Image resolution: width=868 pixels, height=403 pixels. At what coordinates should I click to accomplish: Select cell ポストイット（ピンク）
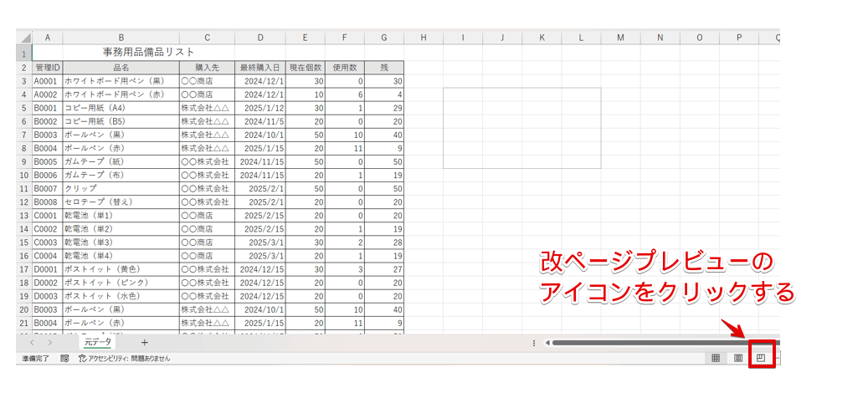point(121,283)
